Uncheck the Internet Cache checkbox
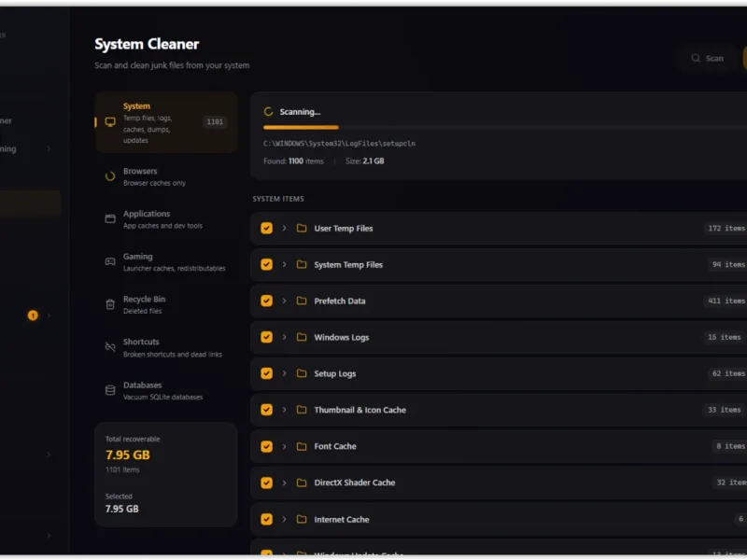The width and height of the screenshot is (747, 560). 267,519
